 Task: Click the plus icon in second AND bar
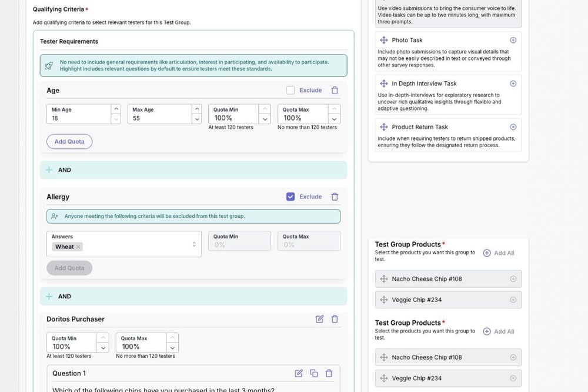[x=49, y=296]
